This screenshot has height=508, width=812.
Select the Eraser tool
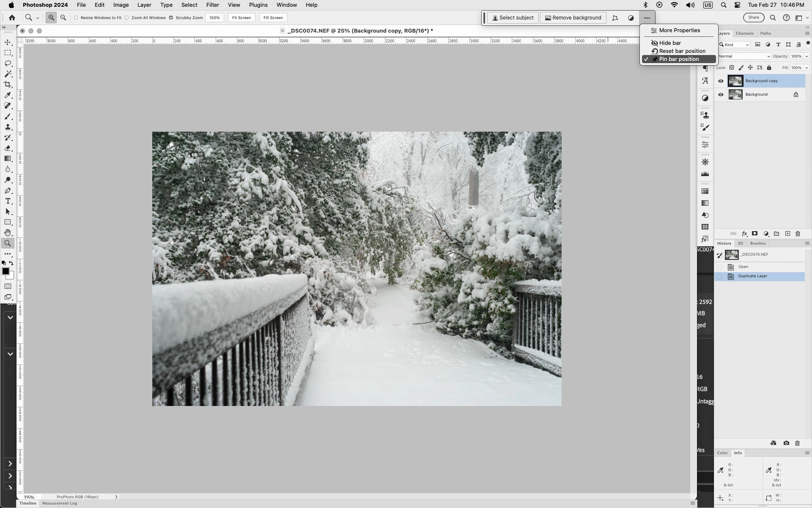tap(8, 148)
